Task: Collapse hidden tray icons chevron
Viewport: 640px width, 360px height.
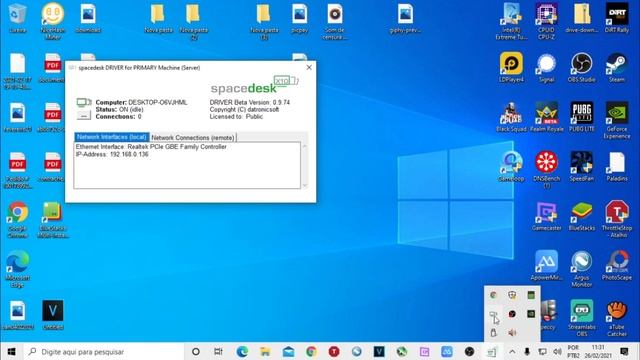Action: 512,351
